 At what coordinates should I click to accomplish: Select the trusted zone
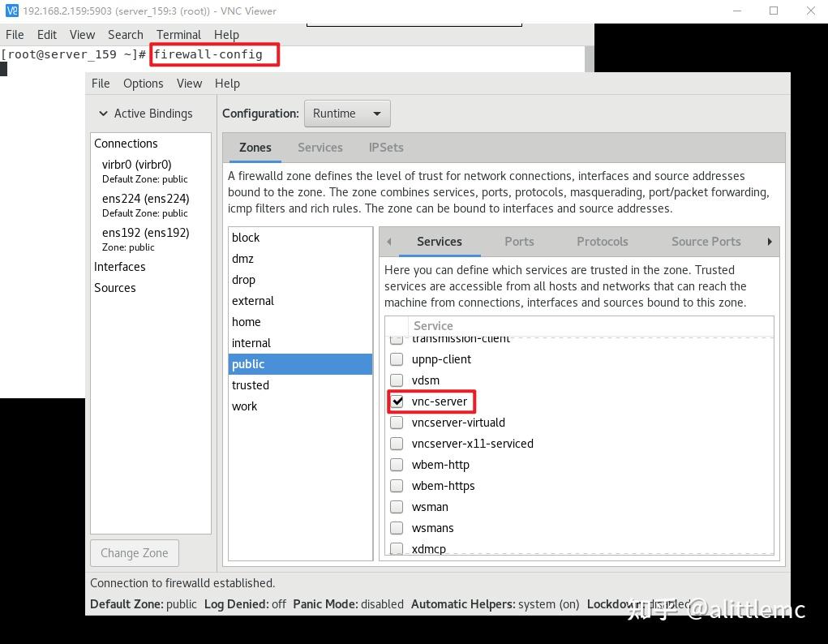pos(301,385)
